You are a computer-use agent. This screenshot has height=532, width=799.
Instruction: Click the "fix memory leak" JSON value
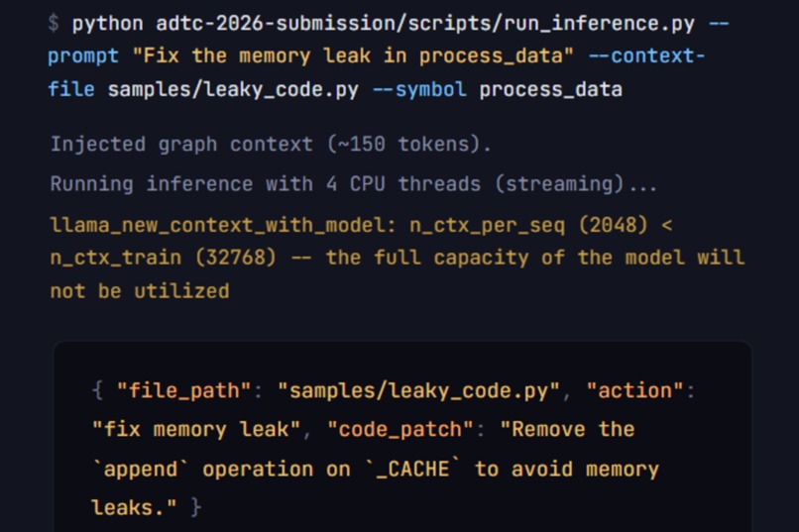[196, 429]
